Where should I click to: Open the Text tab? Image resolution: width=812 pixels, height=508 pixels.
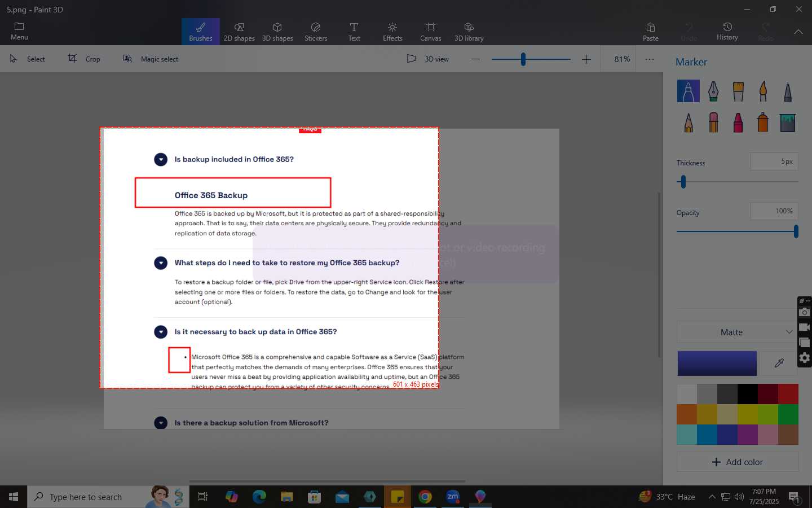pos(354,32)
